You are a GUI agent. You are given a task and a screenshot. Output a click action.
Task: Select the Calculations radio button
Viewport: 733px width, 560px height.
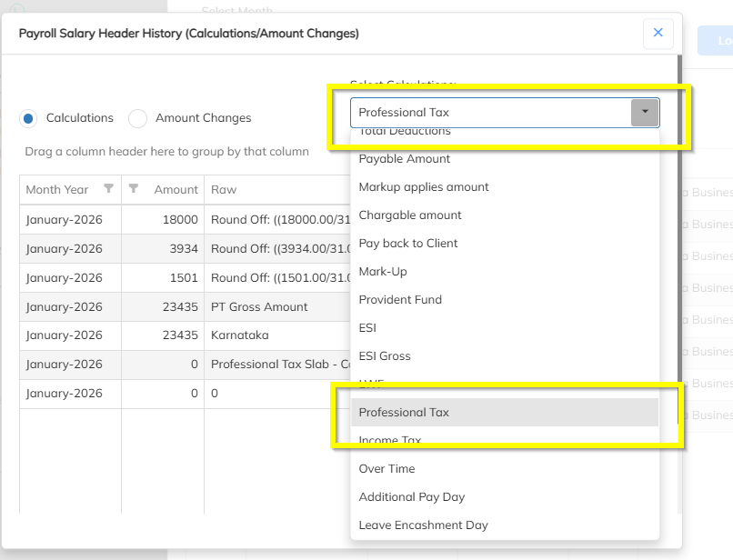pos(29,118)
